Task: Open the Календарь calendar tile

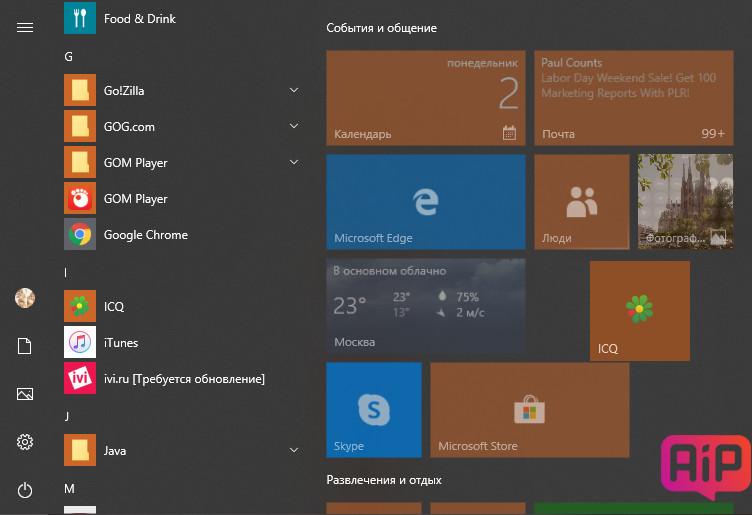Action: (426, 98)
